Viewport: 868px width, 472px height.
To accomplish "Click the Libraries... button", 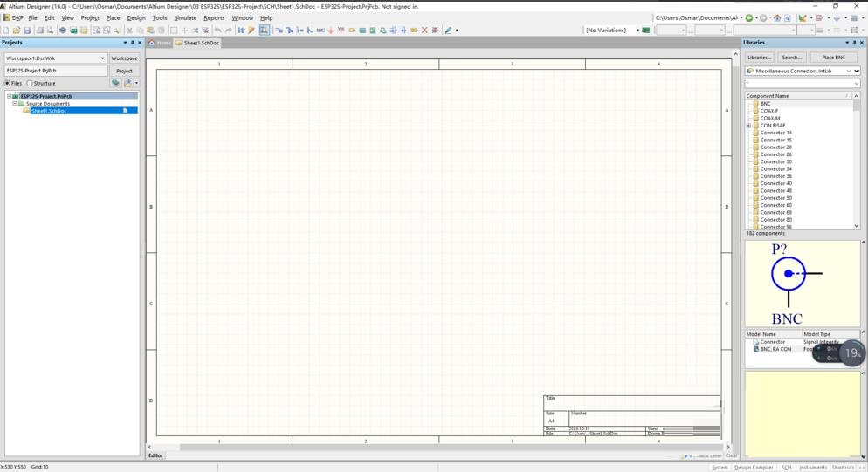I will coord(759,58).
